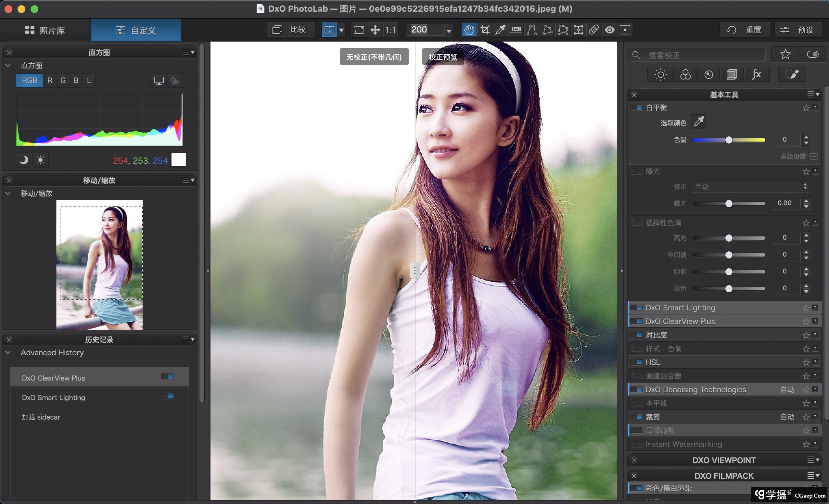Screen dimensions: 829x504
Task: Select the Crop tool in toolbar
Action: tap(485, 30)
